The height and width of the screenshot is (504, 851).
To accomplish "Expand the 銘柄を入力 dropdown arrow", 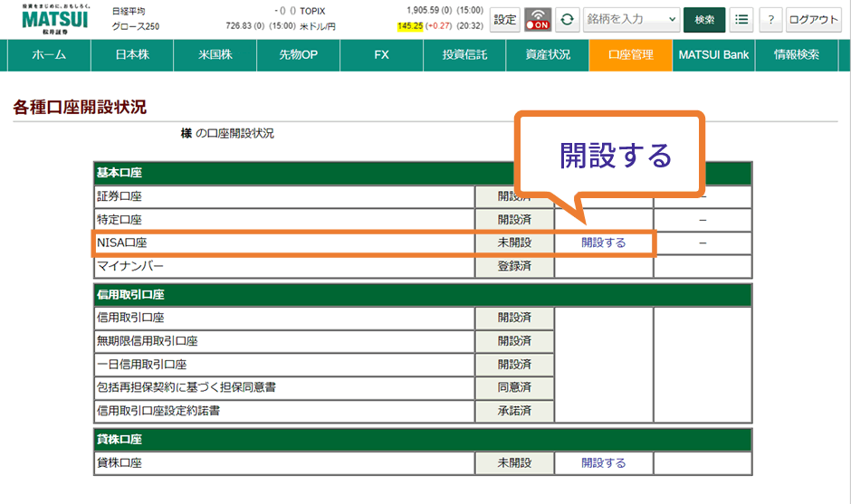I will (x=671, y=19).
